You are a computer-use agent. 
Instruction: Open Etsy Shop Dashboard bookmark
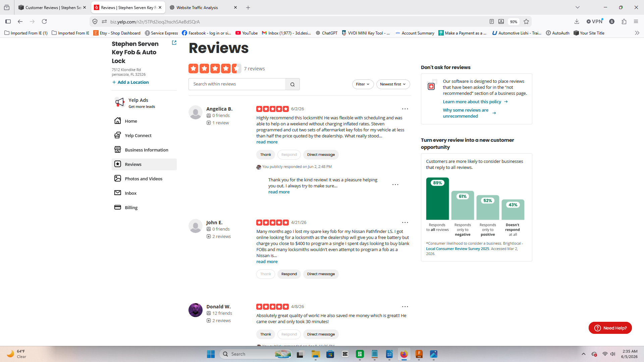(117, 33)
